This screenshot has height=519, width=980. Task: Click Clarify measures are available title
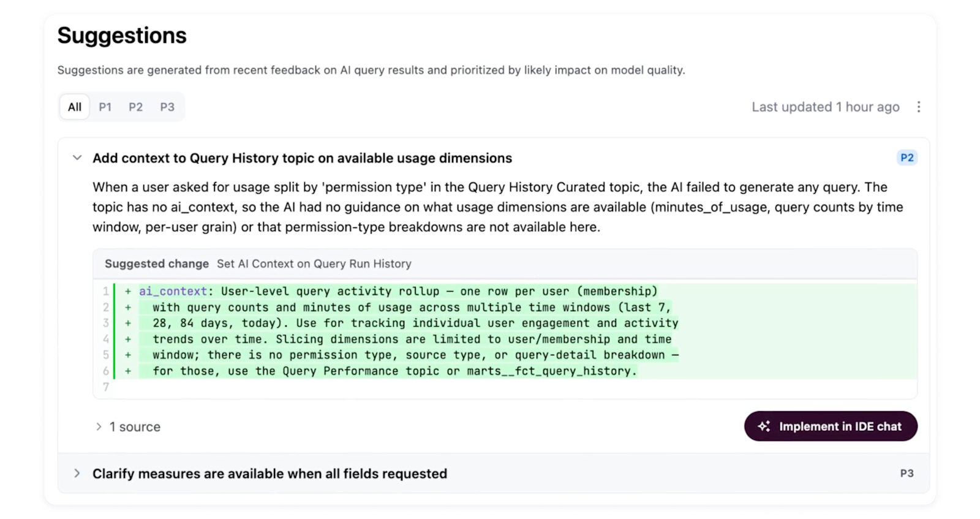[269, 474]
